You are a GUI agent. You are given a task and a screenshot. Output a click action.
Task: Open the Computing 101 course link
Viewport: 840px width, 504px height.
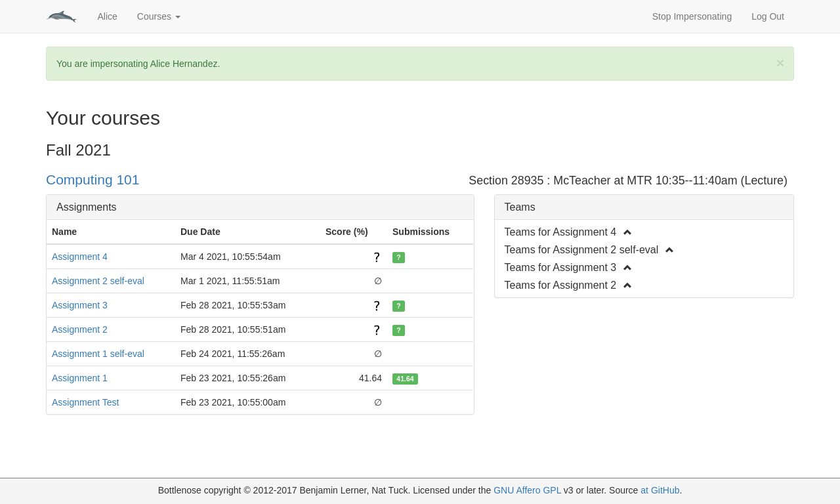tap(93, 180)
